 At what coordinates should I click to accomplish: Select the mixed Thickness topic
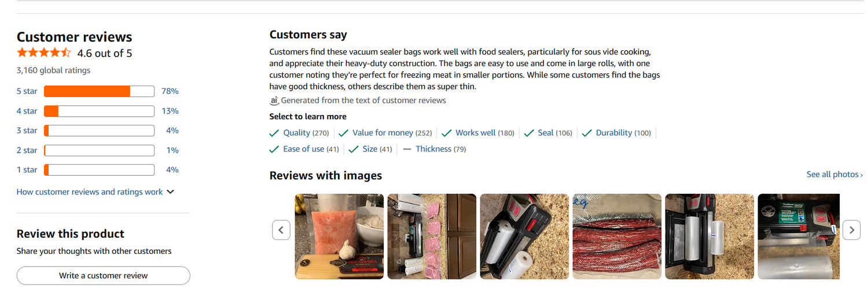point(433,149)
